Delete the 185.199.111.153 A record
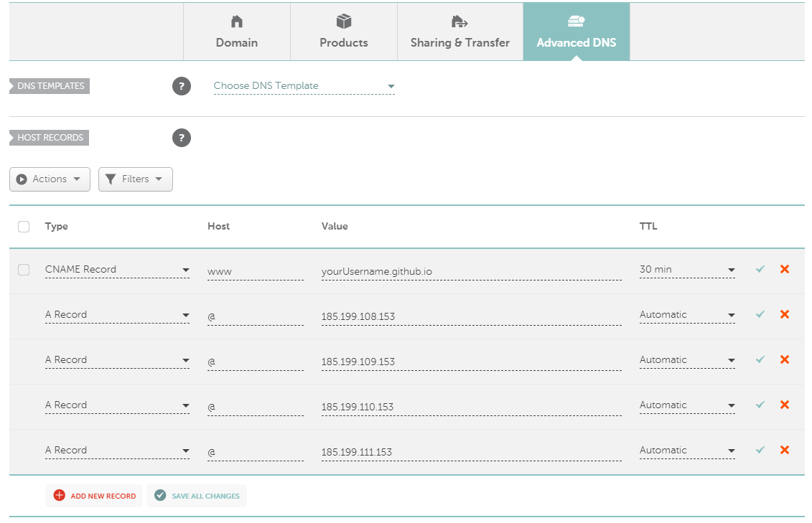This screenshot has width=812, height=523. [785, 450]
